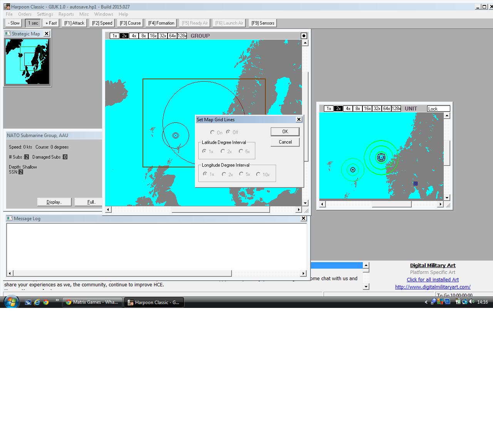Click the - Slow time button

(14, 23)
